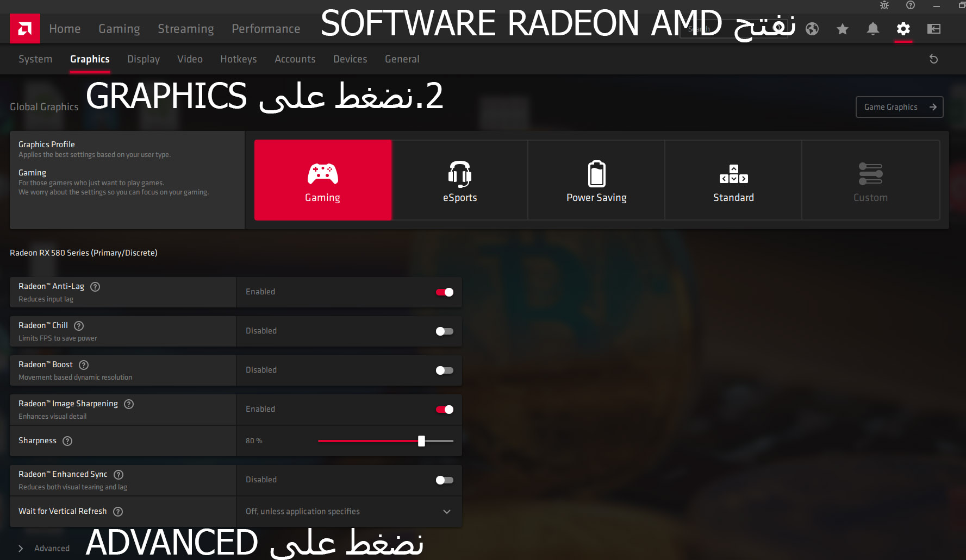
Task: Open the Streaming tab
Action: point(186,29)
